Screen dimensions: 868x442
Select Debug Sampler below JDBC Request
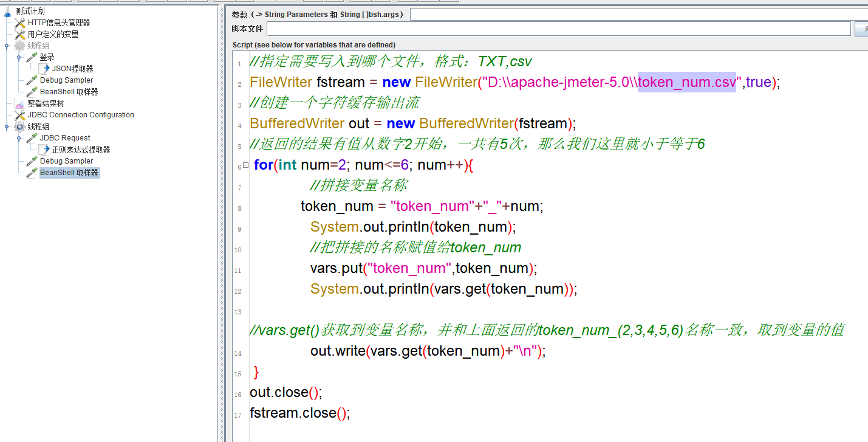tap(66, 161)
